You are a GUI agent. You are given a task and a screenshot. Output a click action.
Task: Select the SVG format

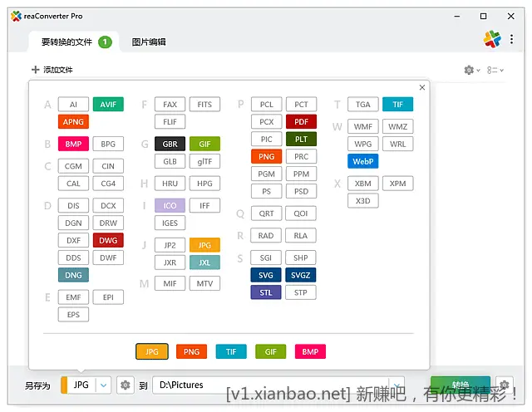pyautogui.click(x=266, y=275)
